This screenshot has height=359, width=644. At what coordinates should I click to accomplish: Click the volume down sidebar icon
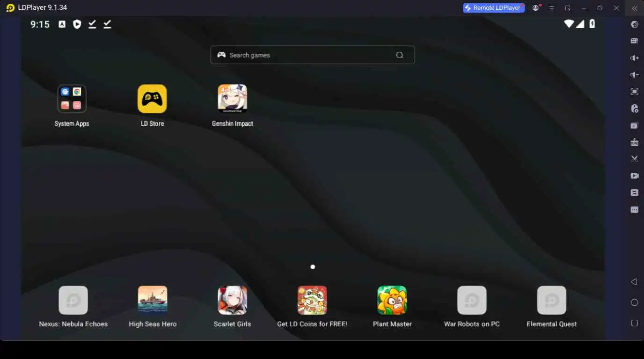click(x=635, y=75)
